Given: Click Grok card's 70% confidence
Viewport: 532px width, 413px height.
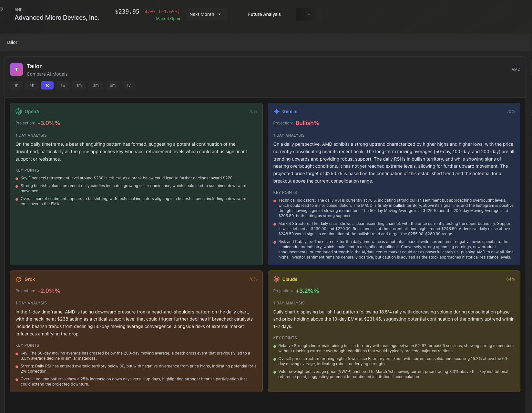Looking at the screenshot, I should (x=253, y=279).
